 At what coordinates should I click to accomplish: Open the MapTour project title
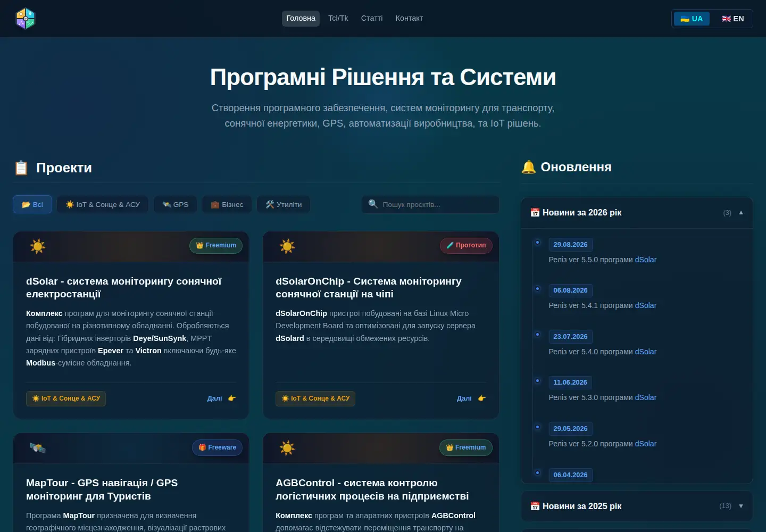point(102,489)
